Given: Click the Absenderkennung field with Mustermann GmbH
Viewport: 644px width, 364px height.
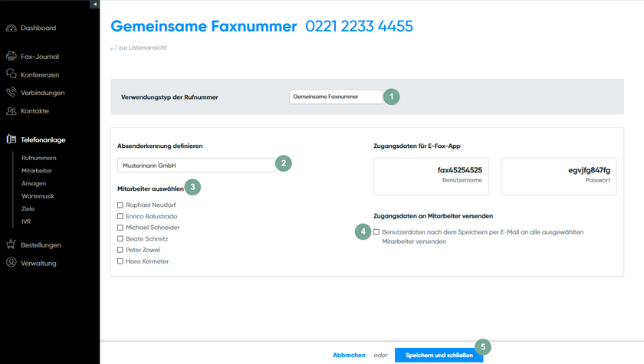Looking at the screenshot, I should (x=196, y=166).
